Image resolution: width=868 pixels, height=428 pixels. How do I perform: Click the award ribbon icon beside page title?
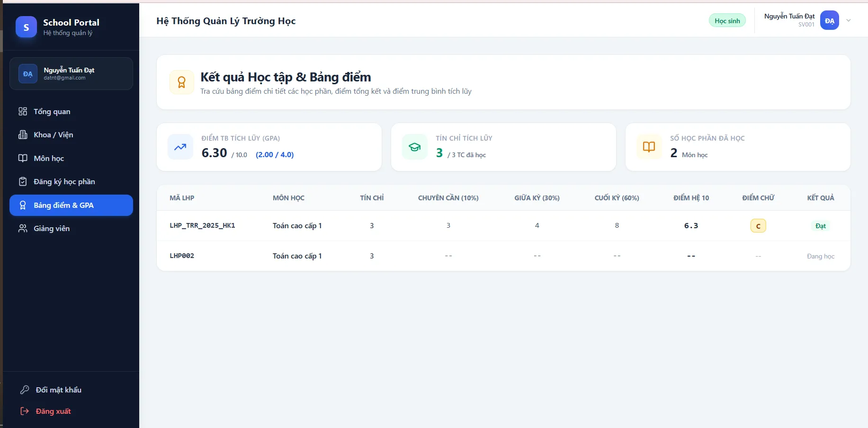(181, 82)
